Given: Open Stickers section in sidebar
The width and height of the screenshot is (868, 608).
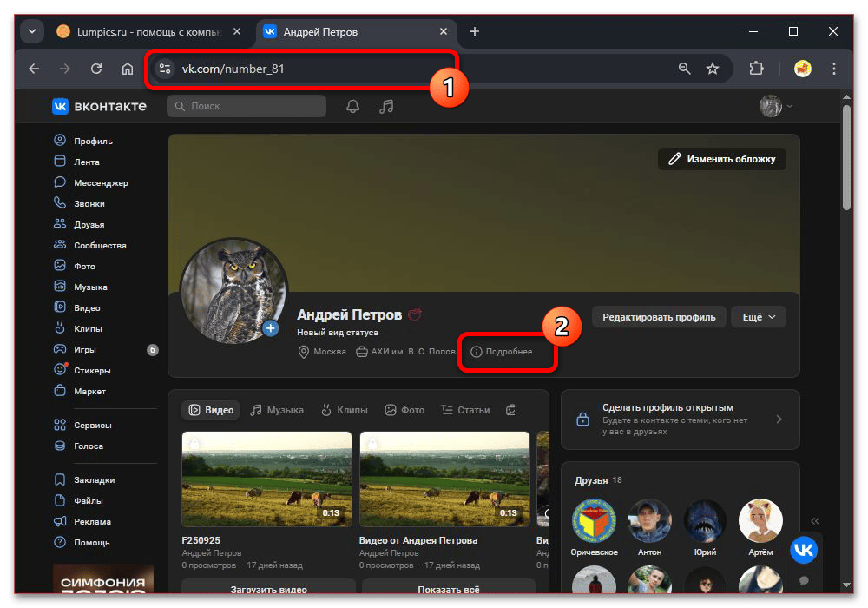Looking at the screenshot, I should [x=92, y=371].
